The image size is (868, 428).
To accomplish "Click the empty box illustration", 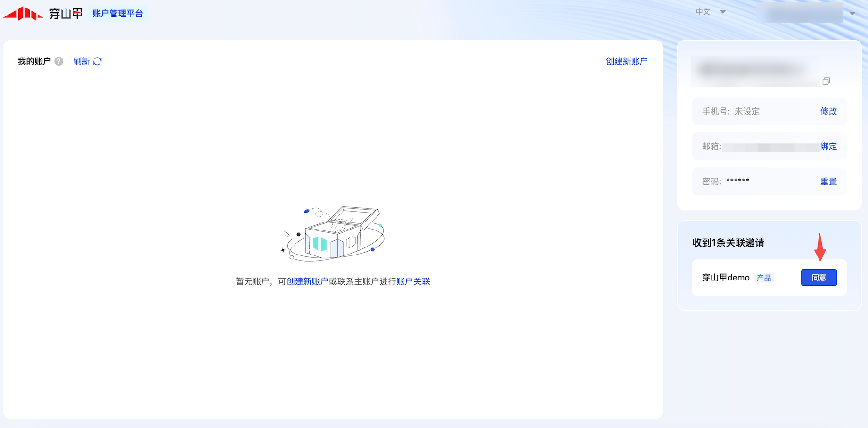I will pyautogui.click(x=333, y=233).
